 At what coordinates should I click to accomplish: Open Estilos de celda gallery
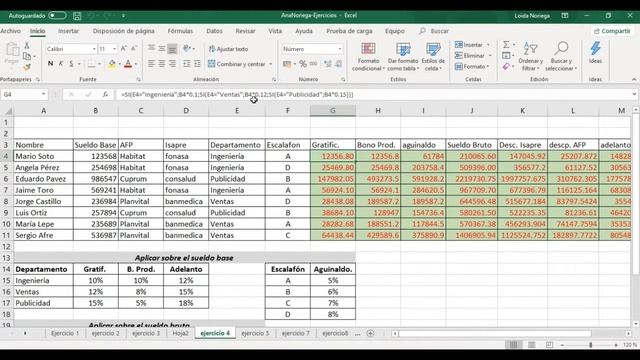[x=433, y=57]
